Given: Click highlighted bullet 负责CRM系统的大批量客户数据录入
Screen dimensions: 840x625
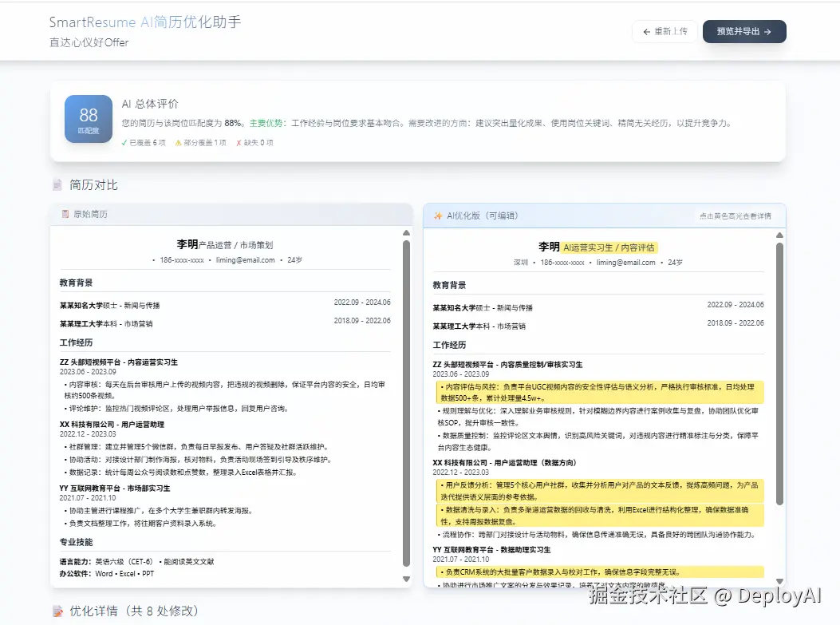Looking at the screenshot, I should tap(599, 572).
